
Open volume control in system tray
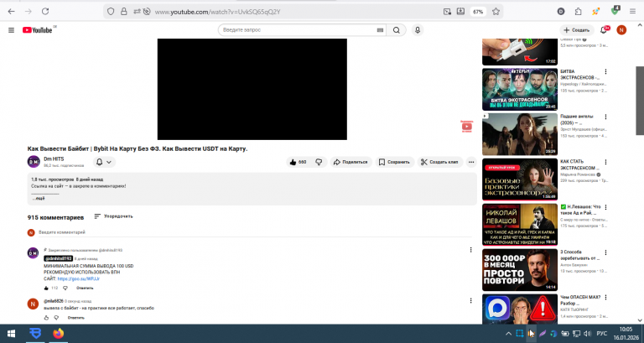587,334
